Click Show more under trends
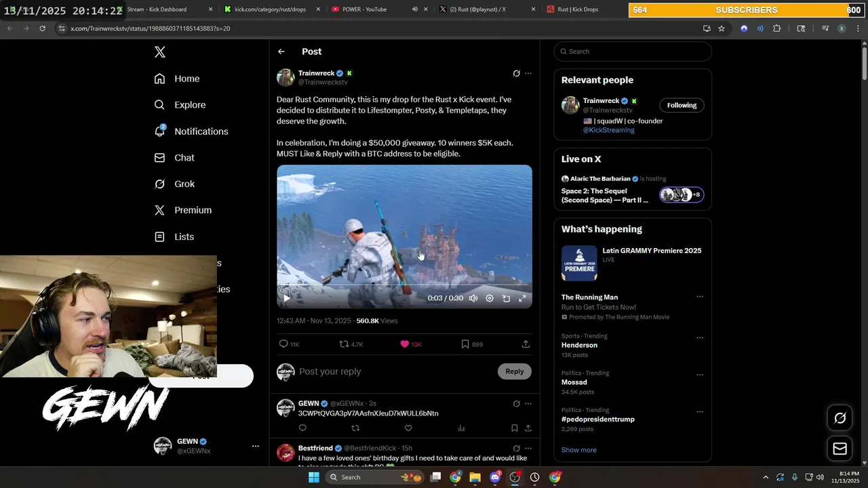 579,450
